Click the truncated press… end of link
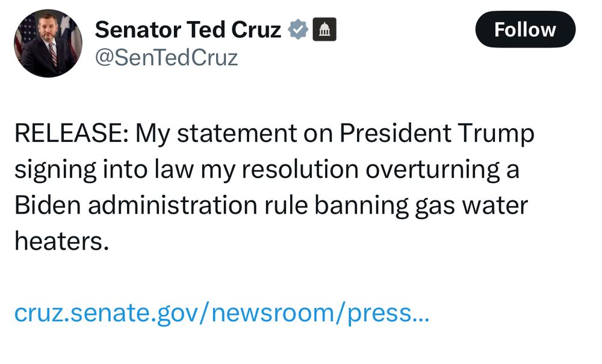 click(388, 313)
